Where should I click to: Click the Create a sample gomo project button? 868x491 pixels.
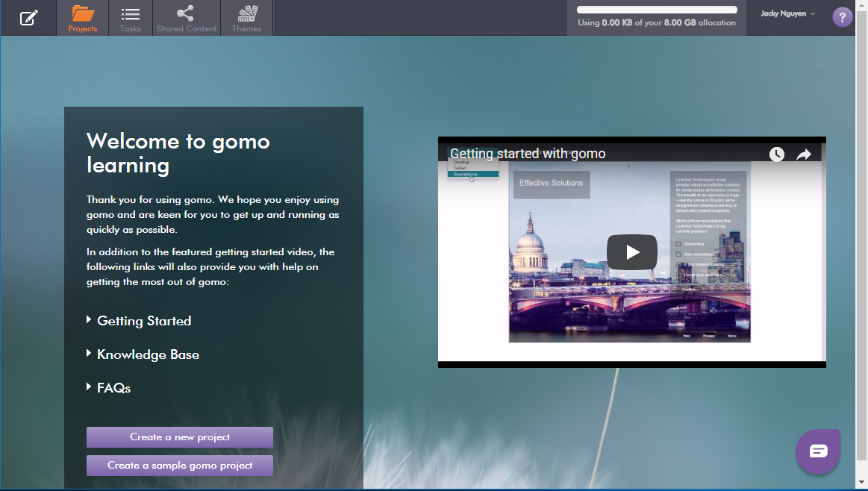pos(179,465)
